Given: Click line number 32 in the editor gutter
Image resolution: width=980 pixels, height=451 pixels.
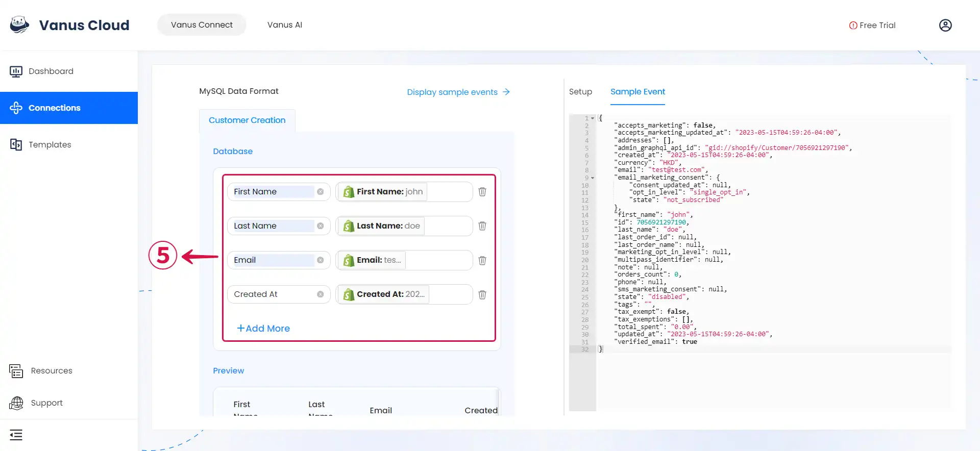Looking at the screenshot, I should point(585,349).
